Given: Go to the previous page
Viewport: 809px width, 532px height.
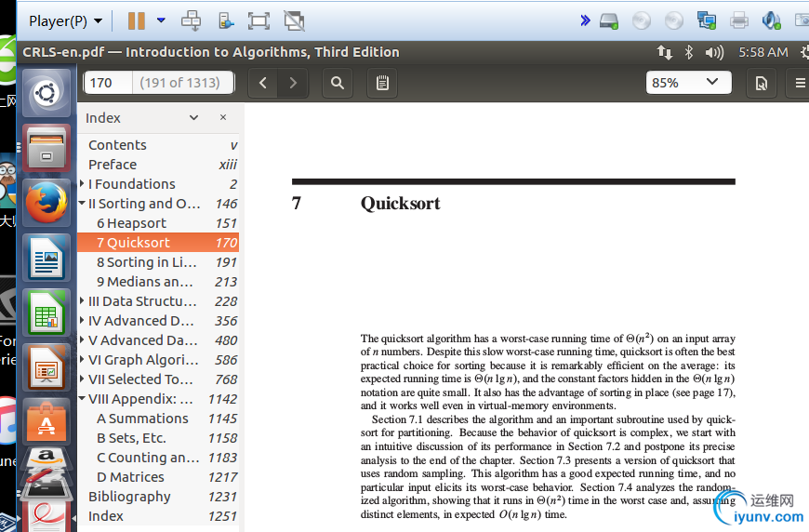Looking at the screenshot, I should pyautogui.click(x=263, y=83).
